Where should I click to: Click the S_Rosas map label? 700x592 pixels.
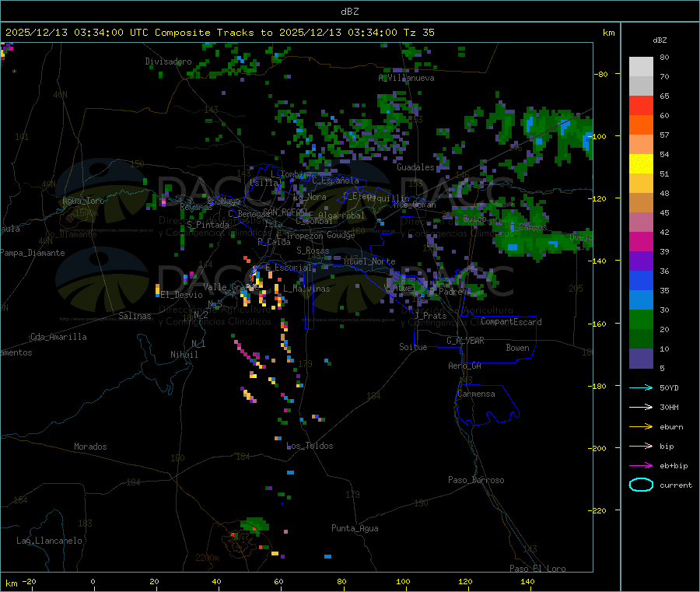313,251
